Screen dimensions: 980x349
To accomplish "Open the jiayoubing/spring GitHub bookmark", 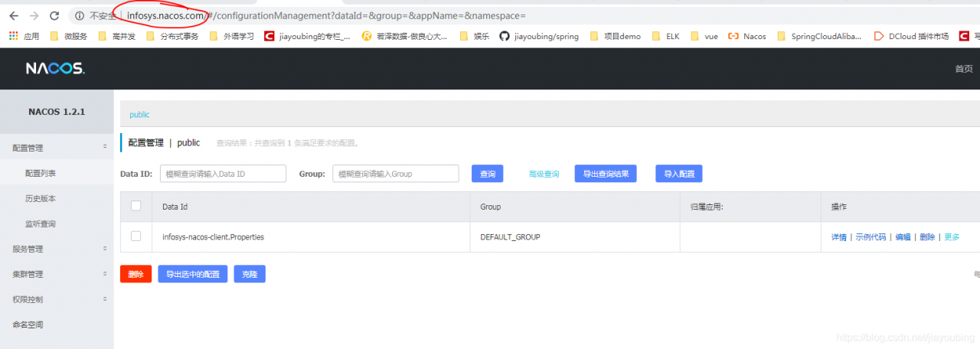I will click(539, 36).
